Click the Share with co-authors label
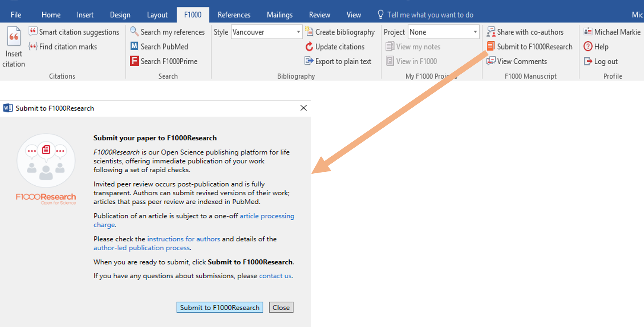 [x=530, y=32]
